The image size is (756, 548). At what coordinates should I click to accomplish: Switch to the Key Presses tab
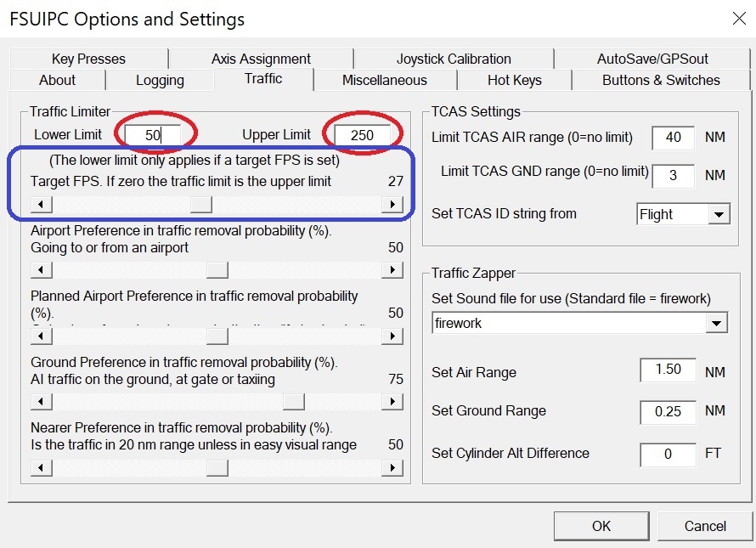point(88,59)
